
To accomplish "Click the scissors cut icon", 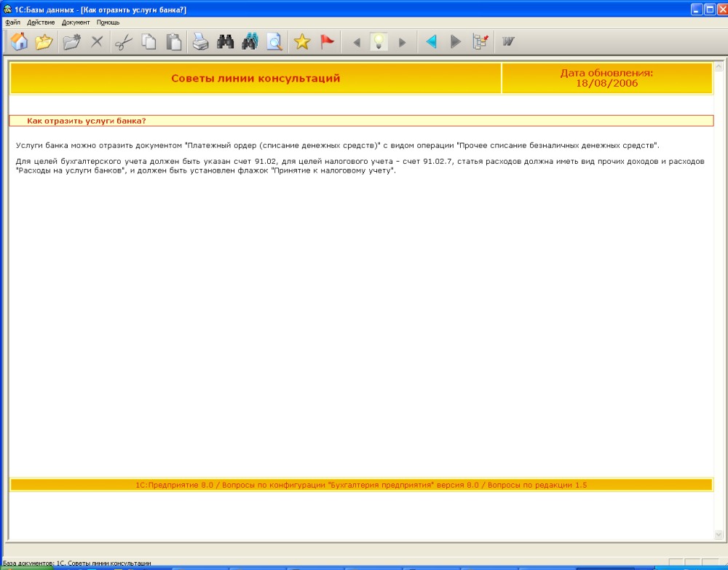I will click(123, 42).
